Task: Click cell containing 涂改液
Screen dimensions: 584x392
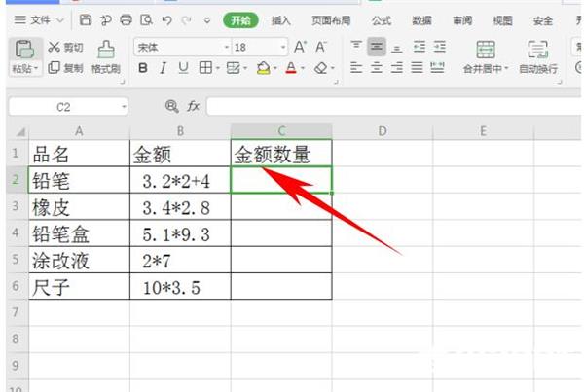Action: [x=80, y=260]
